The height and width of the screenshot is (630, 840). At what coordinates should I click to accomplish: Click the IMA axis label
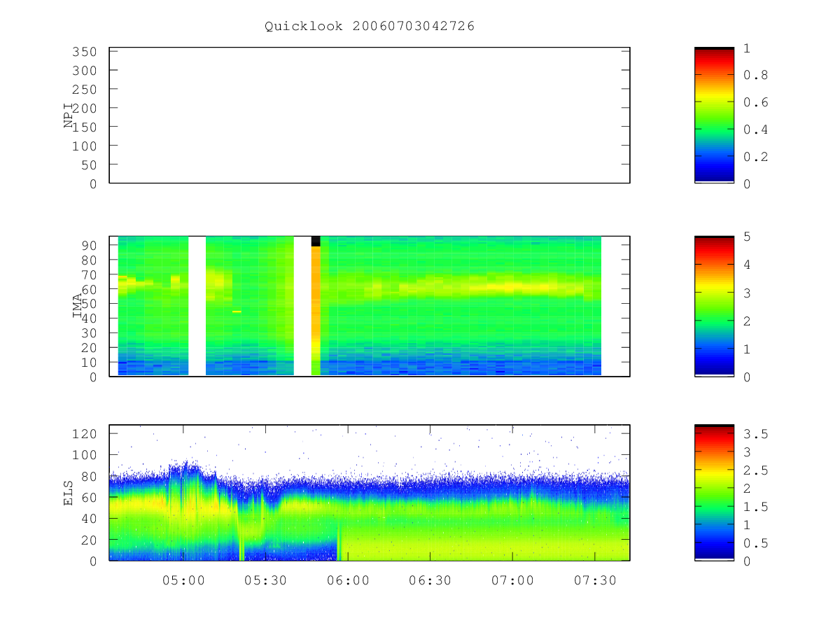(x=77, y=306)
